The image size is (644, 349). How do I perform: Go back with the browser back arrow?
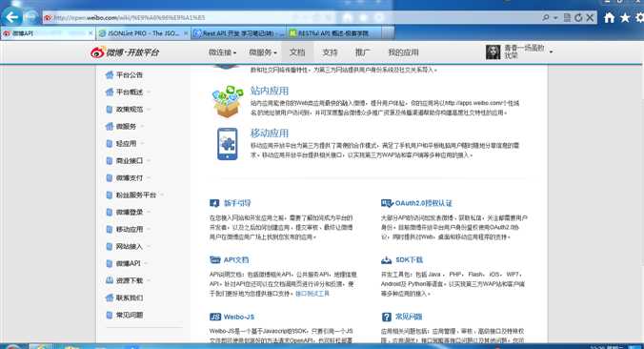click(x=12, y=18)
